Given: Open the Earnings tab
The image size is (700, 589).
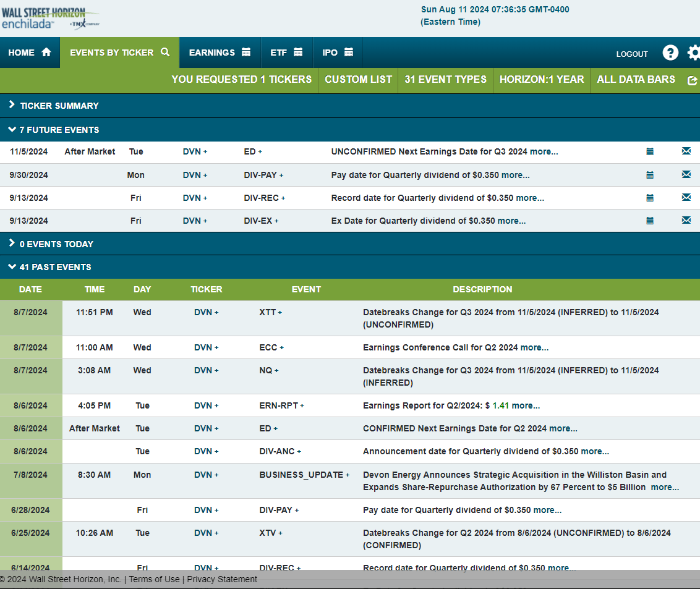Looking at the screenshot, I should click(x=220, y=53).
